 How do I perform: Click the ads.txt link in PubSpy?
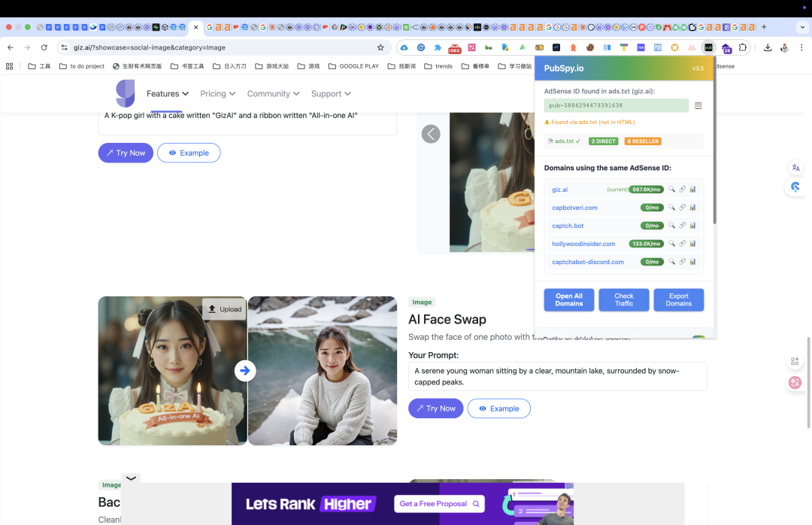(x=564, y=141)
